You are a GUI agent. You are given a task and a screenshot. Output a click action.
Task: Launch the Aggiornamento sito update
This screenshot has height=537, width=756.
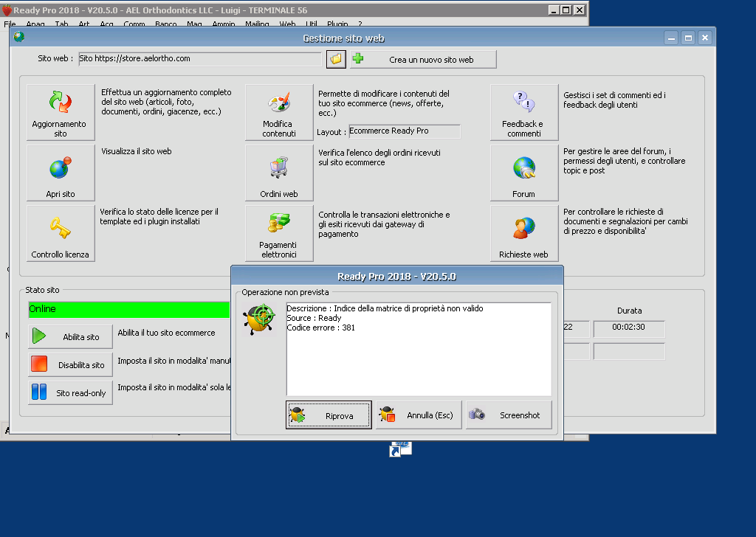61,112
